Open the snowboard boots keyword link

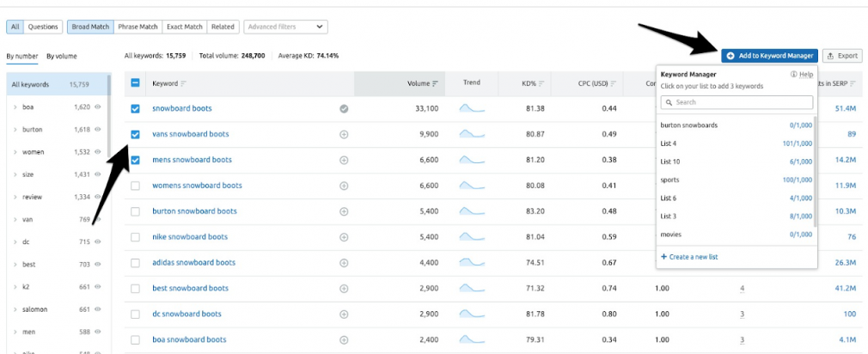coord(182,108)
